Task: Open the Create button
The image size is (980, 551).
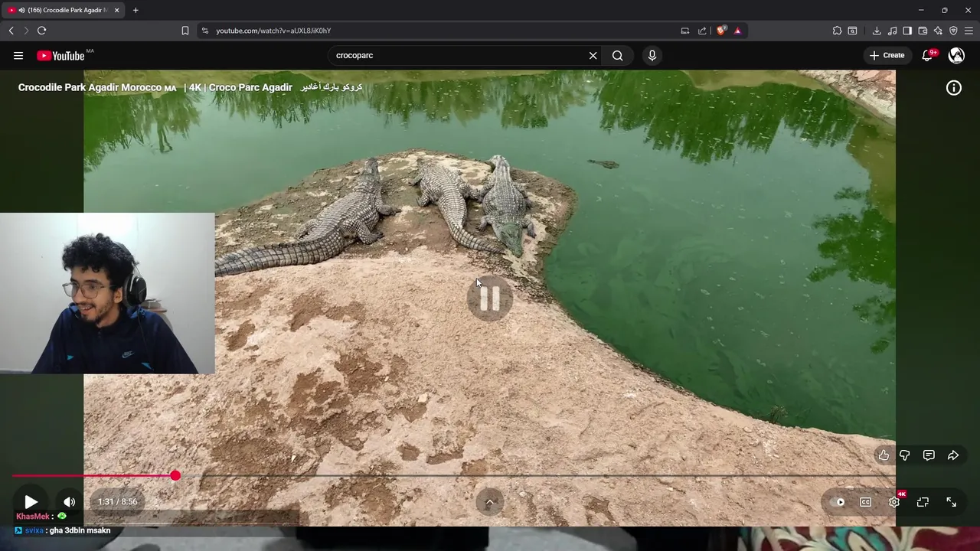Action: coord(887,55)
